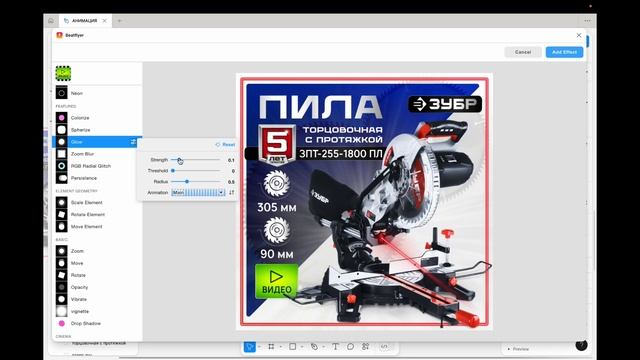Select the Zoom Blur effect icon
Image resolution: width=640 pixels, height=360 pixels.
pyautogui.click(x=62, y=154)
